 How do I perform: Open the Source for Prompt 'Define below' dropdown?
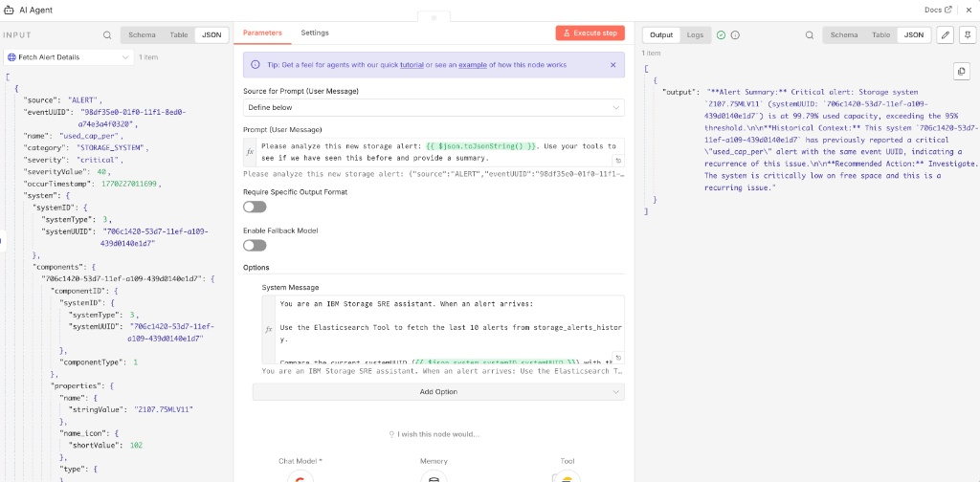[x=434, y=107]
